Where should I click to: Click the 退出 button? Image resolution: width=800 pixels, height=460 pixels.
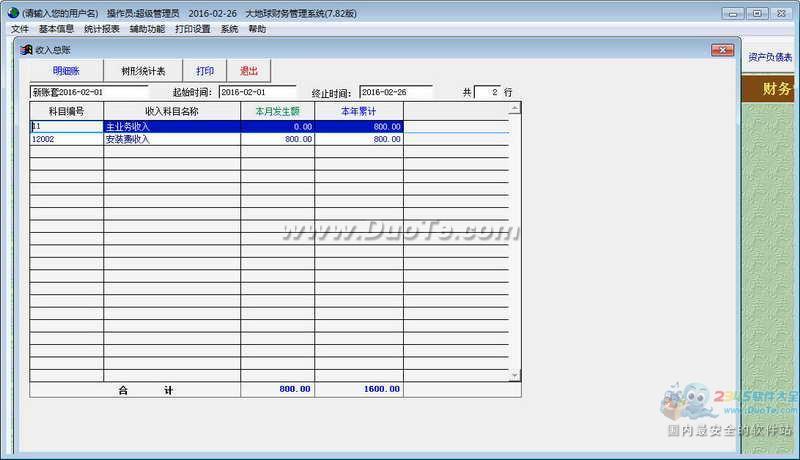249,71
